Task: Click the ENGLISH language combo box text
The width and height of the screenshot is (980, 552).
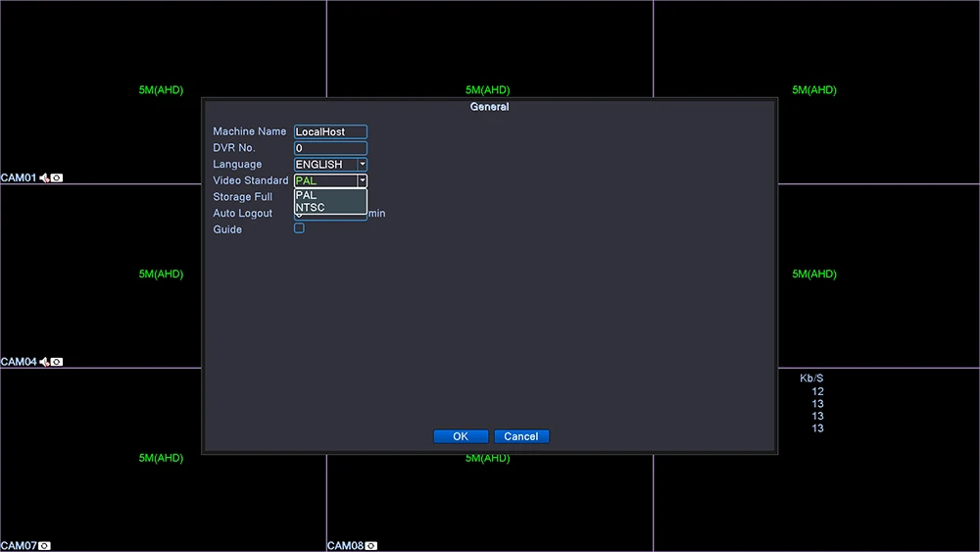Action: (319, 165)
